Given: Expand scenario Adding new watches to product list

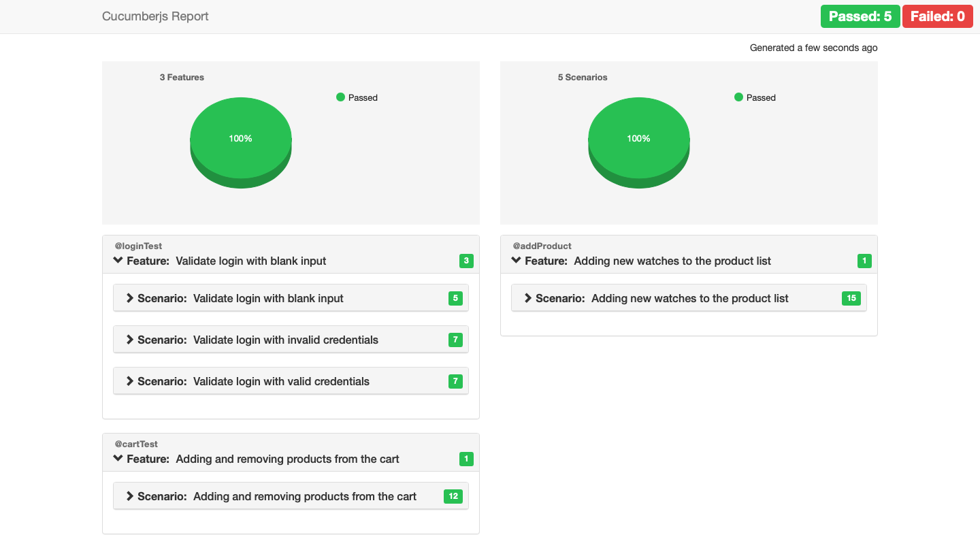Looking at the screenshot, I should tap(528, 298).
